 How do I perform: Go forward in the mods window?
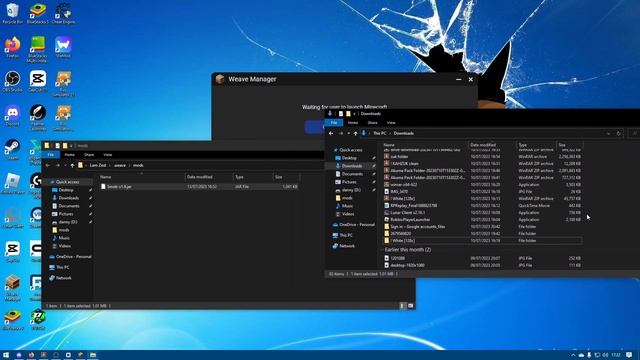[57, 165]
